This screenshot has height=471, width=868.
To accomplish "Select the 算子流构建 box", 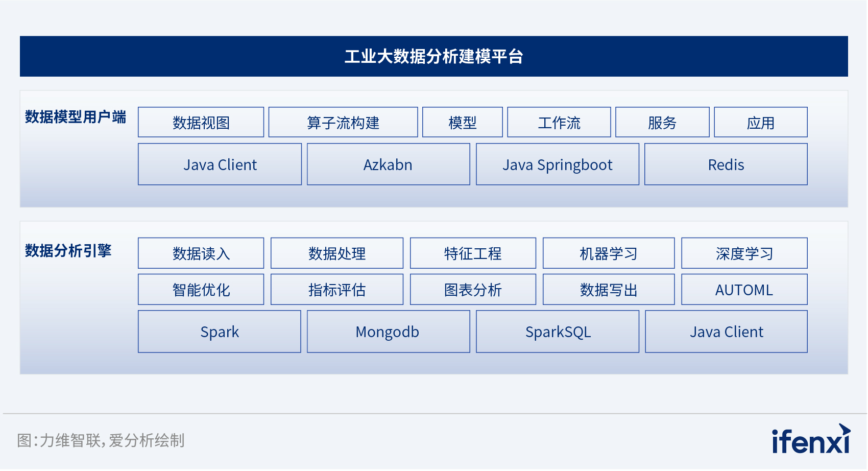I will point(343,123).
